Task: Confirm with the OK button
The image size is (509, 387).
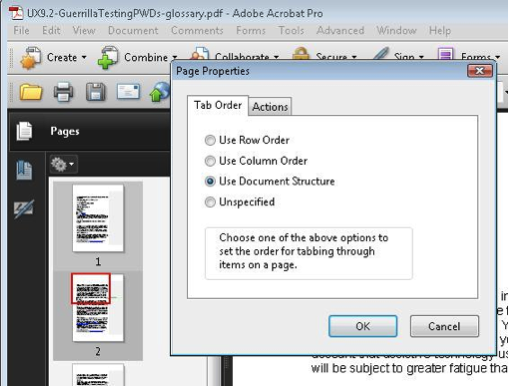Action: (363, 326)
